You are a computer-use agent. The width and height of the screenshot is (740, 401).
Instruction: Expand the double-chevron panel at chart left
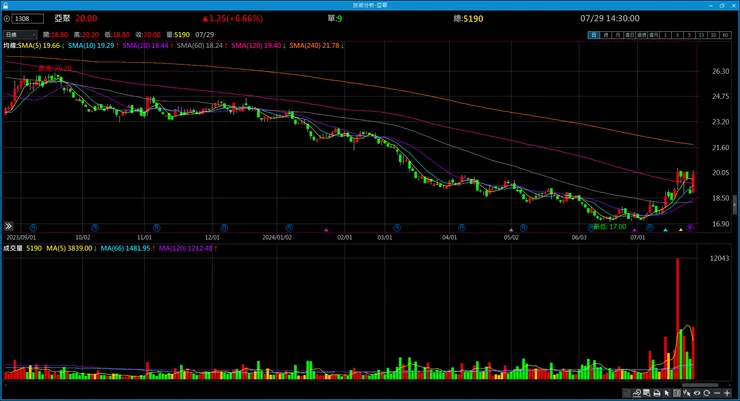[x=8, y=226]
